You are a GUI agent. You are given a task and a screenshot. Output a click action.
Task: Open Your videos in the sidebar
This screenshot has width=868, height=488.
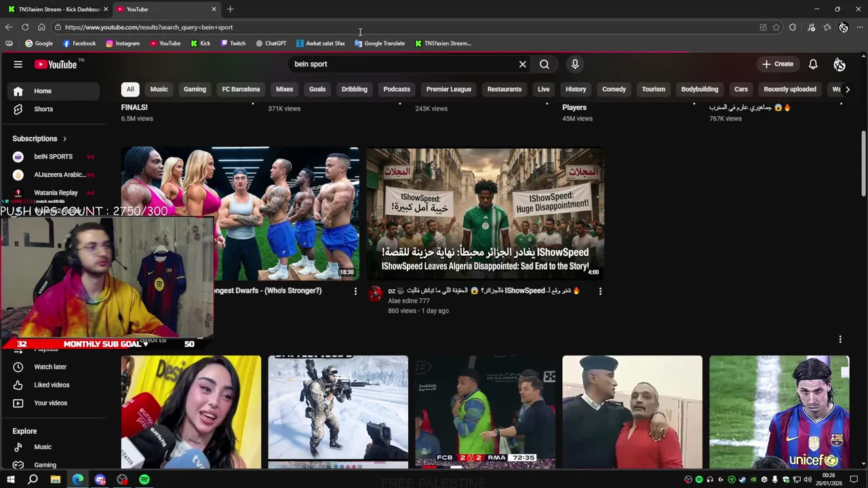(x=52, y=403)
